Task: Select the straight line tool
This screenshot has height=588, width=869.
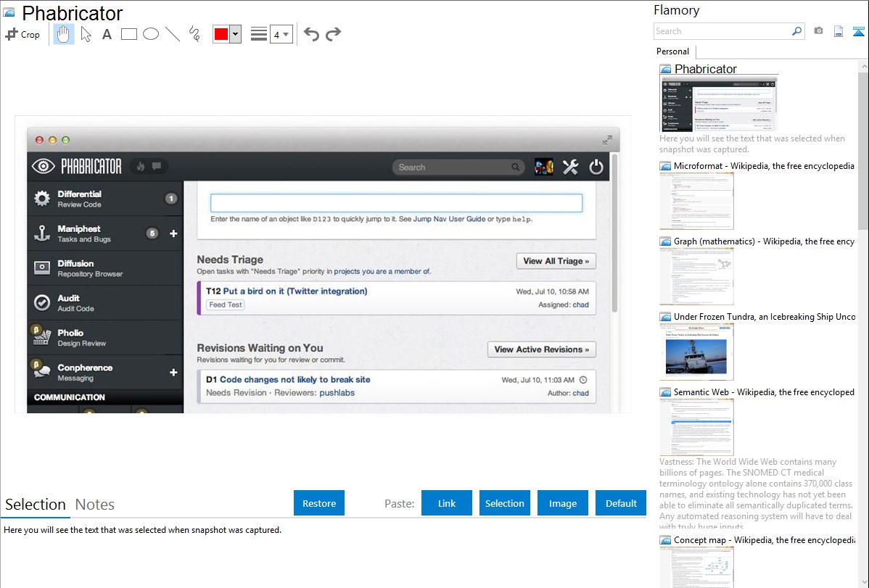Action: [x=173, y=34]
